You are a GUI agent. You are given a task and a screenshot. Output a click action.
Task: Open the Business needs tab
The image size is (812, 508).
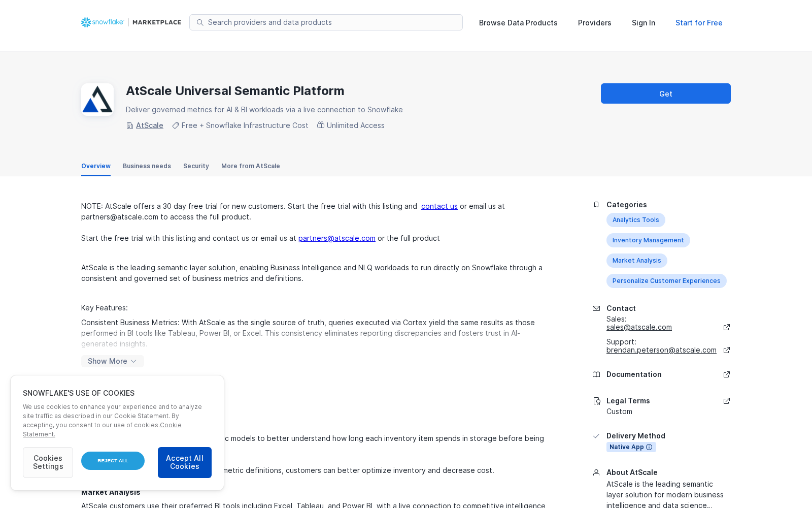[x=147, y=166]
